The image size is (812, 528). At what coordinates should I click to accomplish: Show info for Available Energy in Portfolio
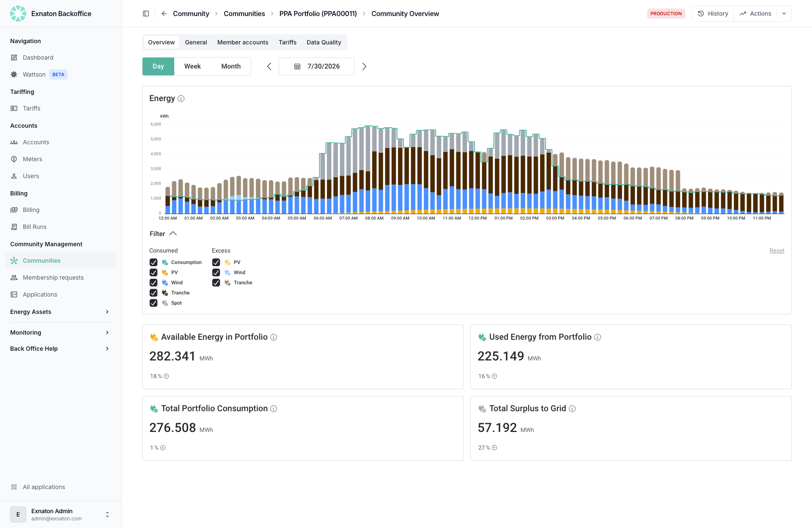pos(274,337)
